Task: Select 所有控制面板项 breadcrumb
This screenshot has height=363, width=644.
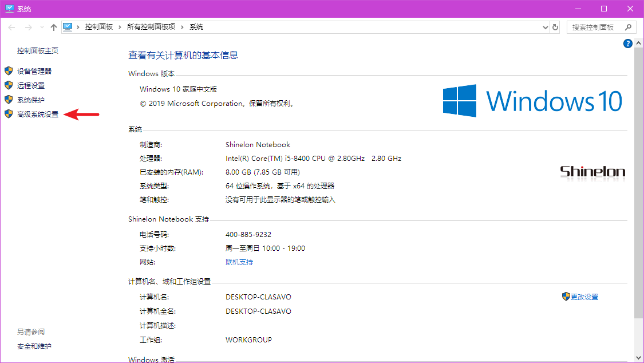Action: (151, 27)
